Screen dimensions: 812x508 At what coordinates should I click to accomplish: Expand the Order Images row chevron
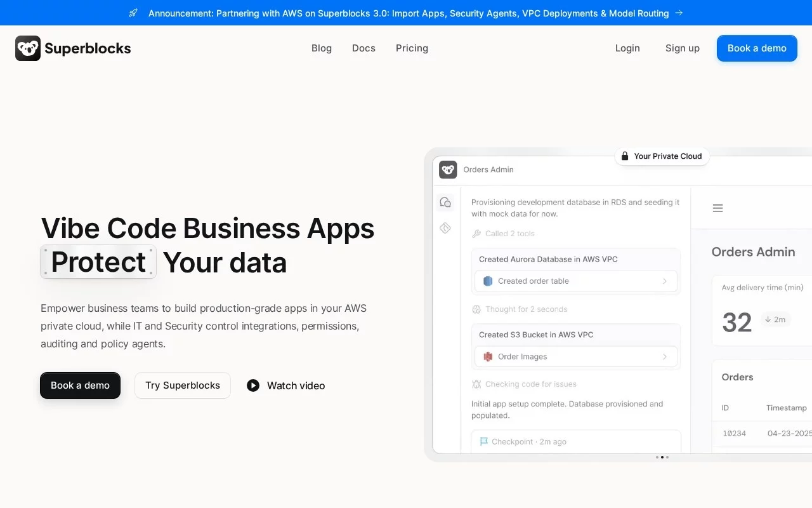pyautogui.click(x=665, y=357)
